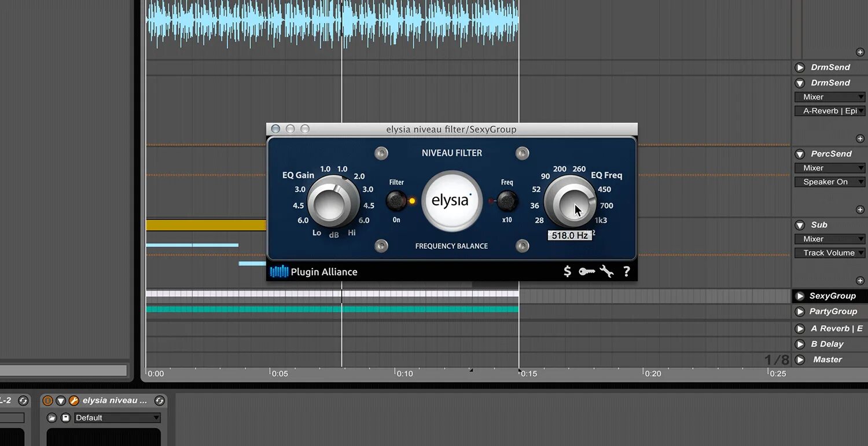Click the 0:20 marker on the time ruler
The height and width of the screenshot is (446, 868).
[x=653, y=374]
